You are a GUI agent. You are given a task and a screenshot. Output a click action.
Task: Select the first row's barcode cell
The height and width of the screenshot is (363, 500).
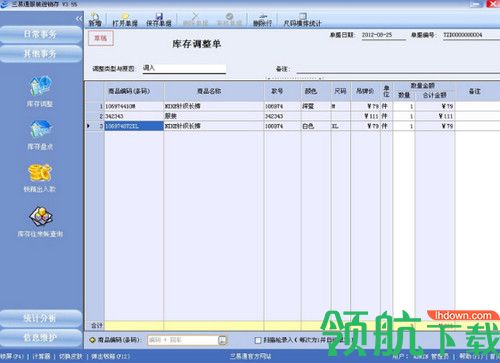[134, 106]
